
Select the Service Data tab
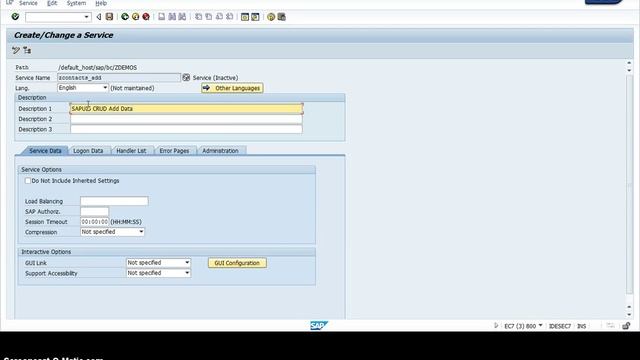45,151
